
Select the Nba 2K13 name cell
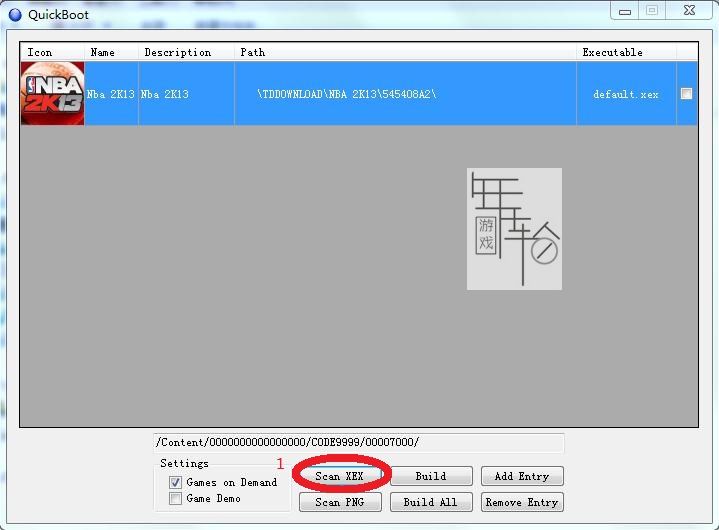click(x=111, y=94)
